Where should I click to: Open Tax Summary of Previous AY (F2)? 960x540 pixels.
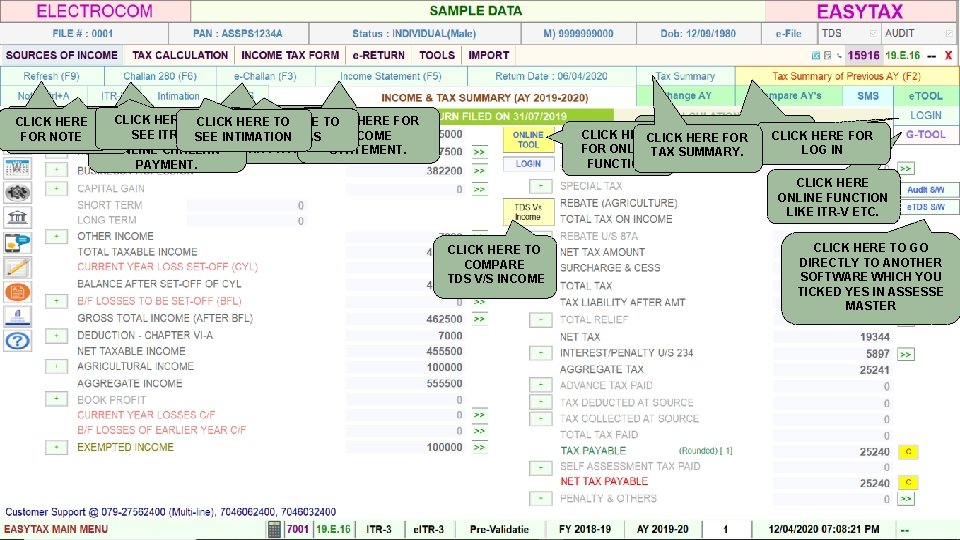pos(846,77)
